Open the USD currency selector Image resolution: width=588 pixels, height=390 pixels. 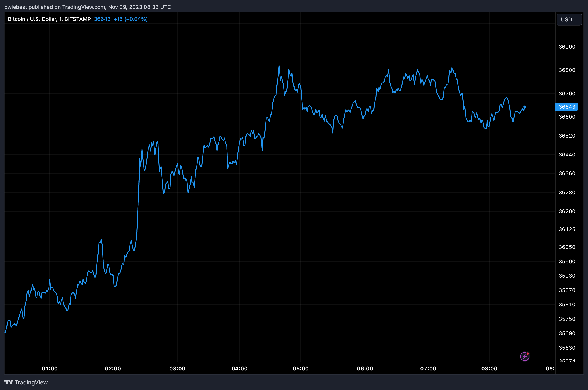569,19
